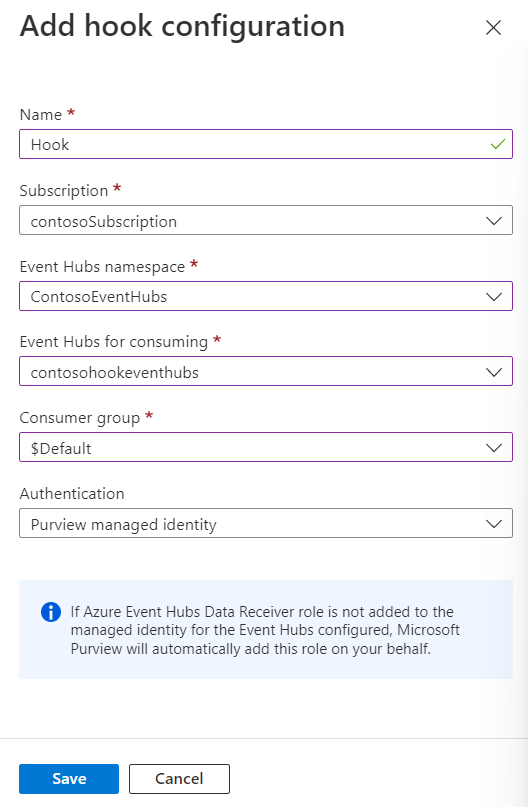This screenshot has height=807, width=528.
Task: Click the Event Hubs namespace label
Action: [x=102, y=267]
